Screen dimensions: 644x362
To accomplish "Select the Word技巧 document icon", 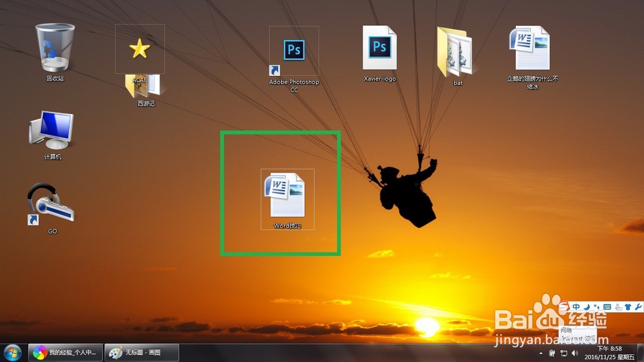I will 287,200.
